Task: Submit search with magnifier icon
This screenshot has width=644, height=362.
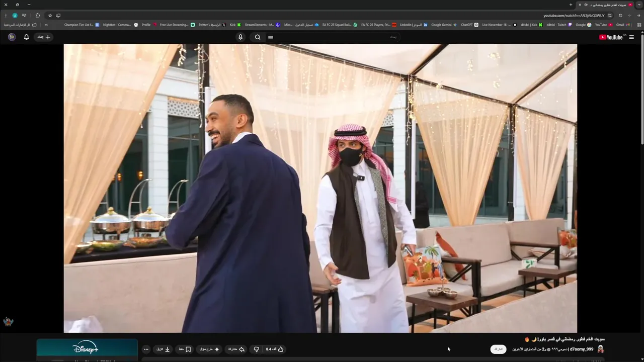Action: click(x=258, y=37)
